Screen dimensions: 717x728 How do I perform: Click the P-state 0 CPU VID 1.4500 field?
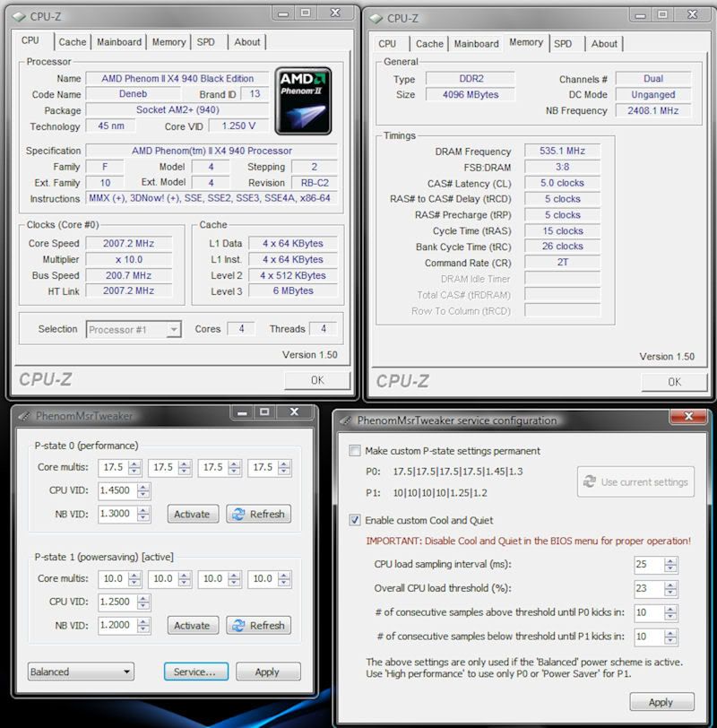[x=117, y=490]
